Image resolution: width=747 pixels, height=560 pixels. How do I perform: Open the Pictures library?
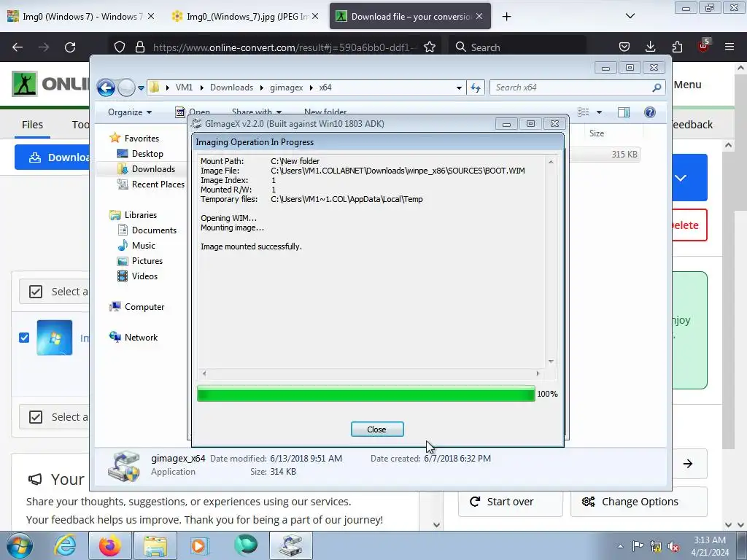click(147, 260)
